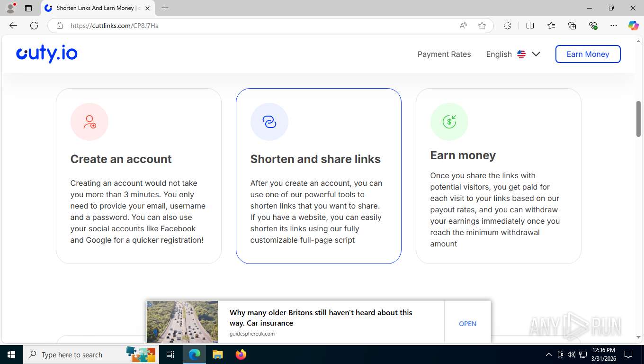Show hidden system tray icons
The image size is (644, 364).
pos(549,355)
